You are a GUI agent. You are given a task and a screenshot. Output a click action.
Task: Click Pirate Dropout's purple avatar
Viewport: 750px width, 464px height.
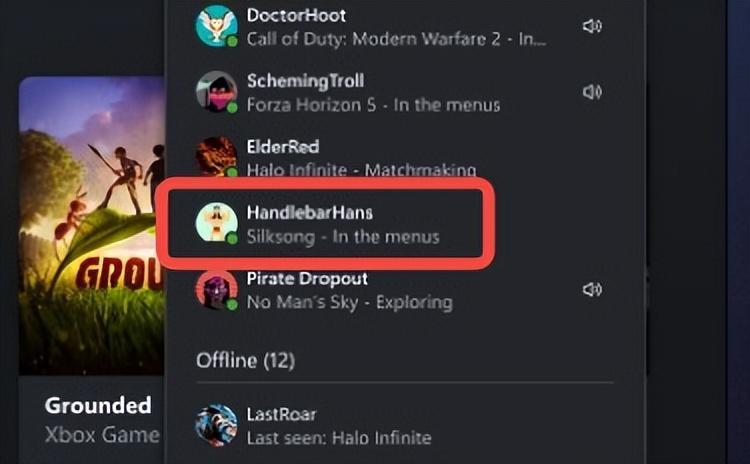click(x=216, y=289)
